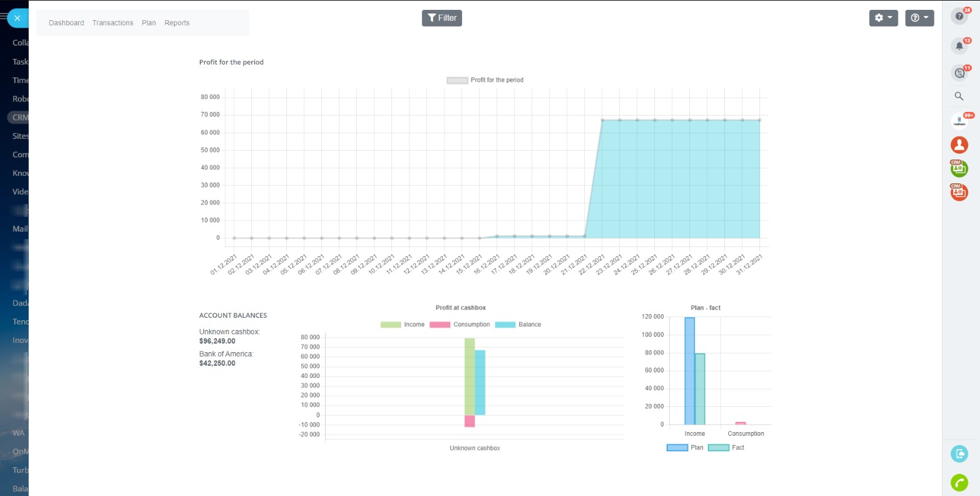Open the notifications bell in right sidebar
This screenshot has height=496, width=980.
click(x=959, y=45)
